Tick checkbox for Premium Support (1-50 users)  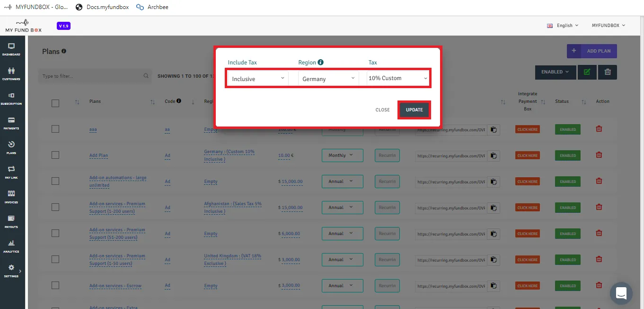pos(55,259)
